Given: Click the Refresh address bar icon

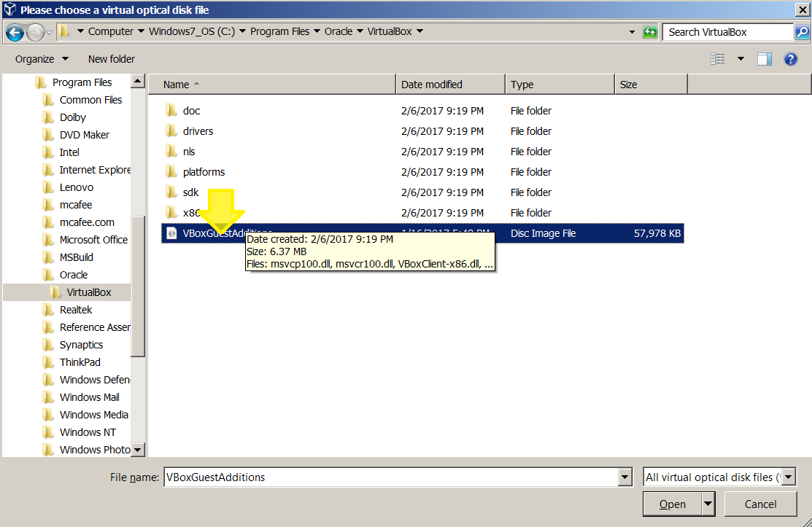Looking at the screenshot, I should pyautogui.click(x=650, y=32).
